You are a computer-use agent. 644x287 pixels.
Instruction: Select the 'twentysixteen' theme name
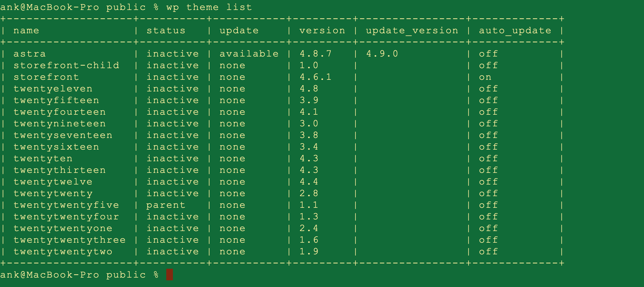(56, 147)
